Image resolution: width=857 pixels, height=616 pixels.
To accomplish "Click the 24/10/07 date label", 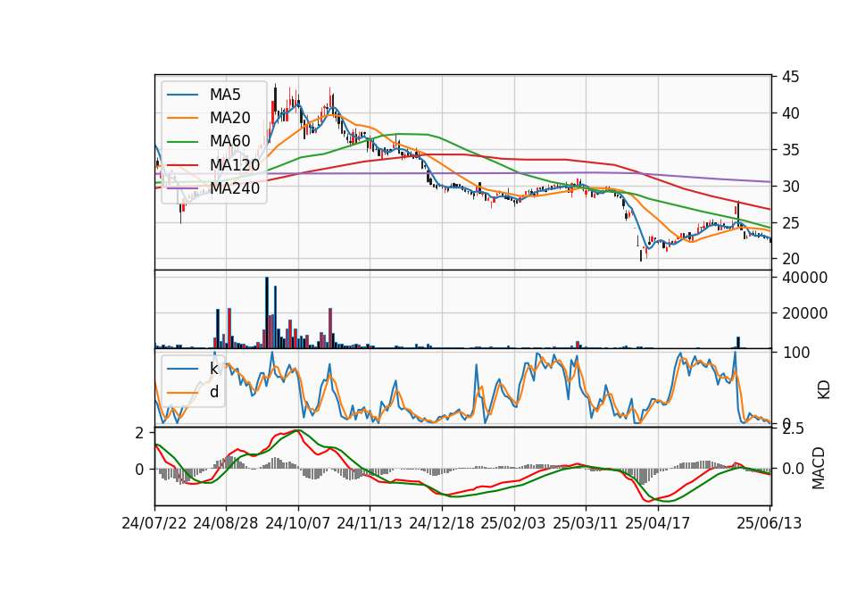I will tap(298, 523).
